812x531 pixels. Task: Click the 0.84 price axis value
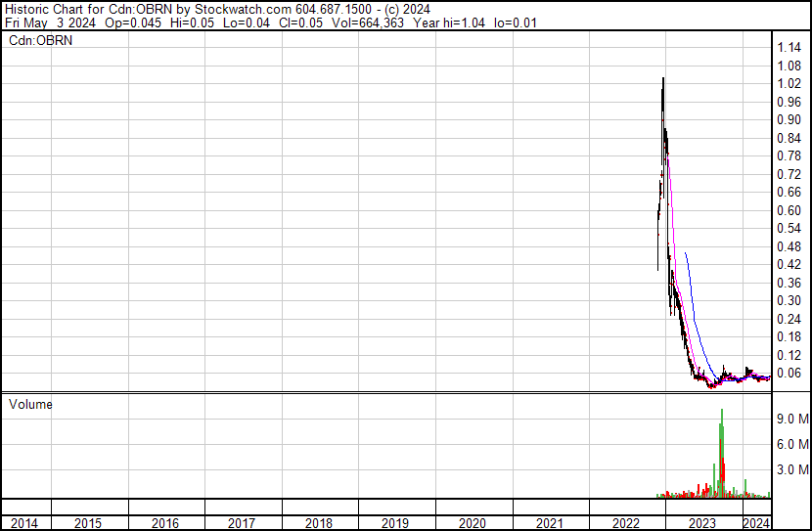pyautogui.click(x=789, y=138)
